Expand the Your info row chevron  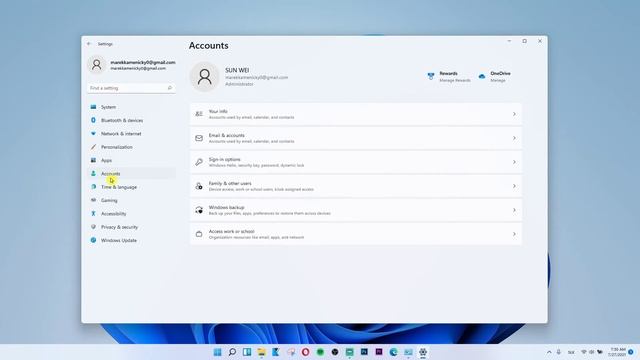tap(514, 114)
